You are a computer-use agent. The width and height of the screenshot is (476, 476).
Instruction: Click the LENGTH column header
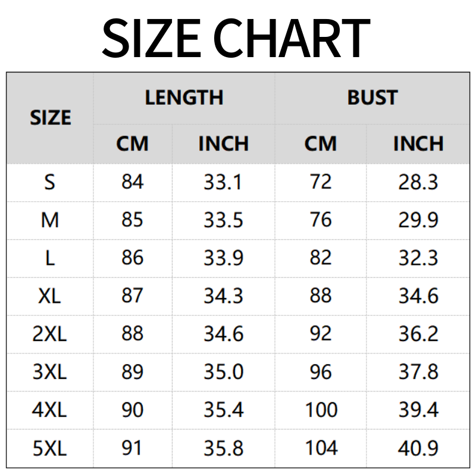(184, 98)
